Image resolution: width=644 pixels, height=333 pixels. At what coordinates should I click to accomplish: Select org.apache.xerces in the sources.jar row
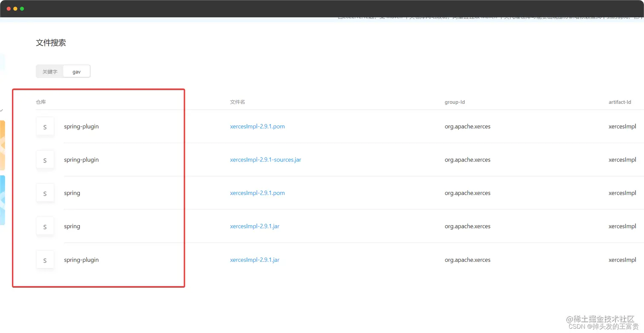tap(467, 160)
